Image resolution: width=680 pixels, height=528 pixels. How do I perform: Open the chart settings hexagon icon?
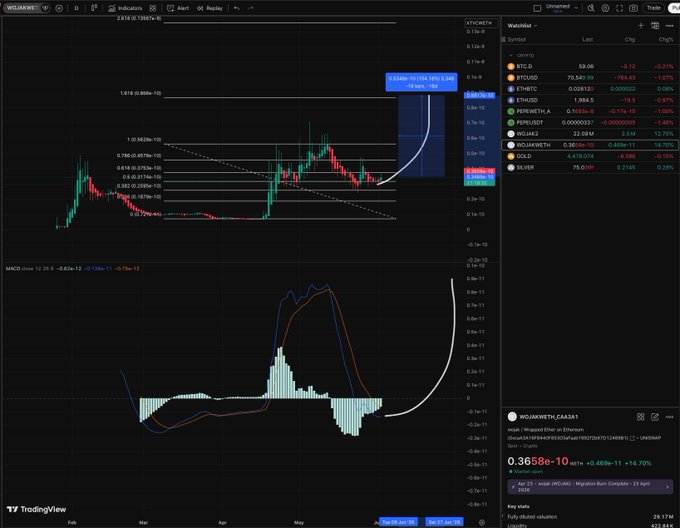point(605,8)
